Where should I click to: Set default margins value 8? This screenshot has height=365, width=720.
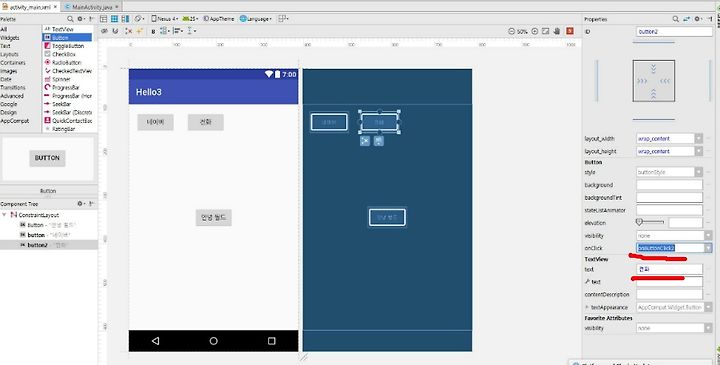pyautogui.click(x=153, y=31)
